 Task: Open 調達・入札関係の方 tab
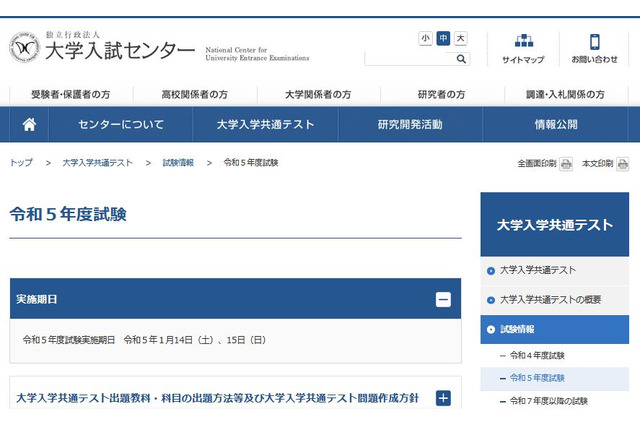point(565,95)
